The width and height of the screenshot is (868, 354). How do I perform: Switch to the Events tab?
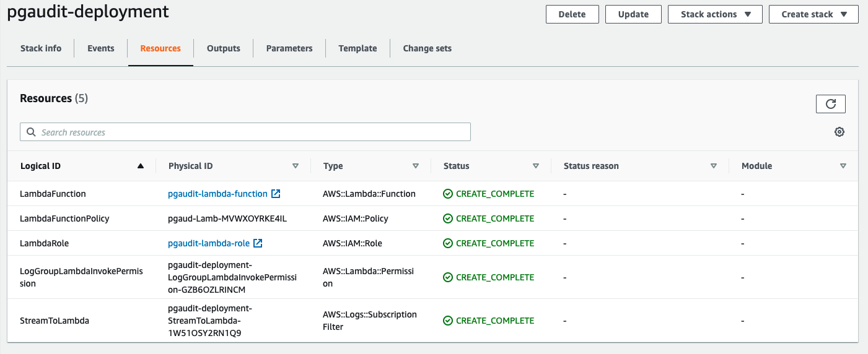click(101, 48)
